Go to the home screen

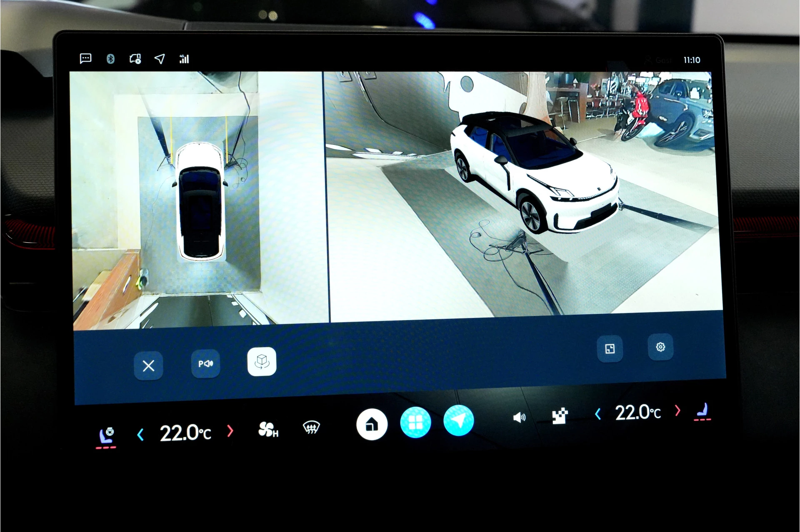(372, 425)
